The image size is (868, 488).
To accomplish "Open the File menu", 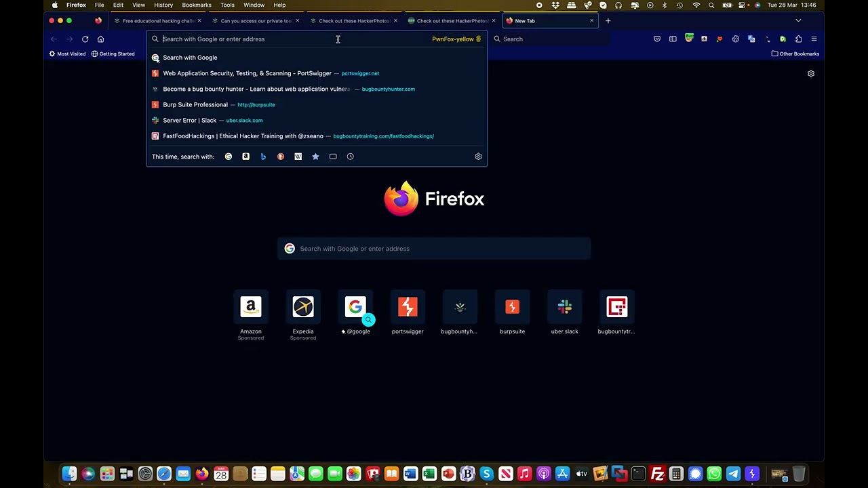I will coord(99,5).
